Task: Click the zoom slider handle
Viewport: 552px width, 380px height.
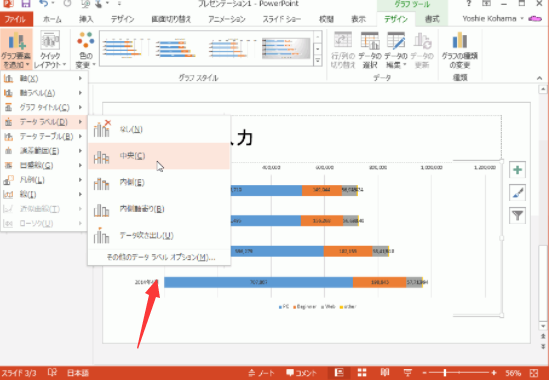Action: point(445,373)
